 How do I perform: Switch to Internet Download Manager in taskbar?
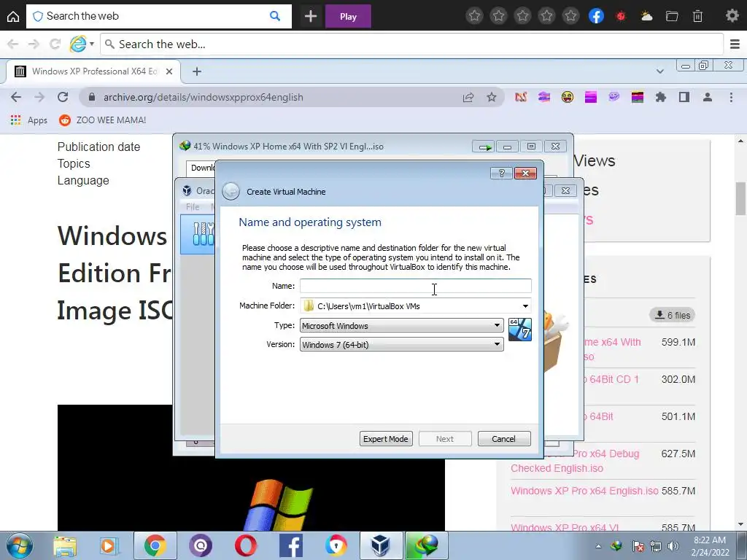click(426, 545)
